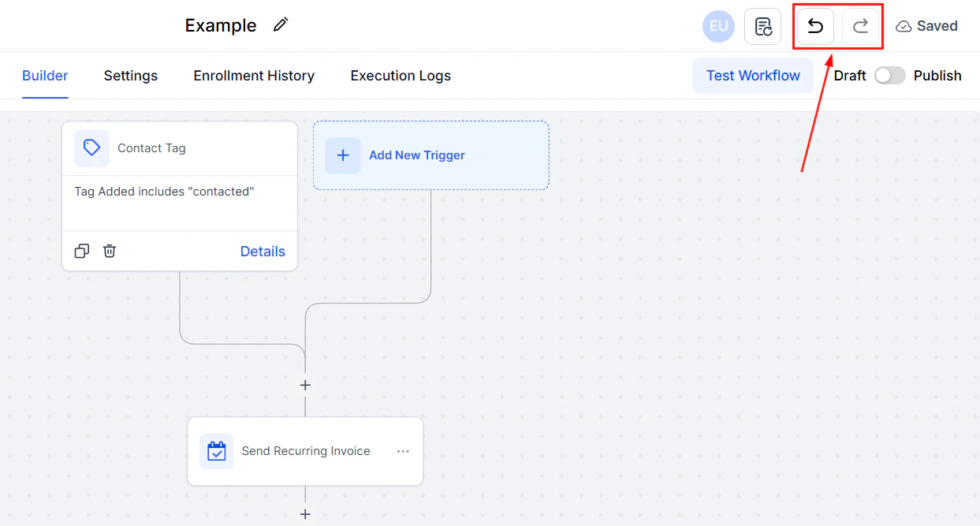Click Add New Trigger
Screen dimensions: 980x526
click(430, 155)
